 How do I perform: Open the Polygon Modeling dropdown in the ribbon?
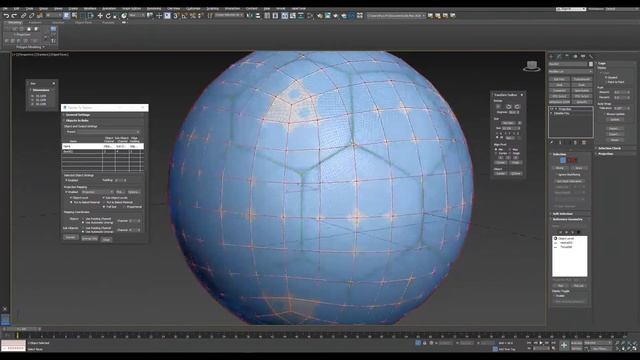click(x=30, y=47)
